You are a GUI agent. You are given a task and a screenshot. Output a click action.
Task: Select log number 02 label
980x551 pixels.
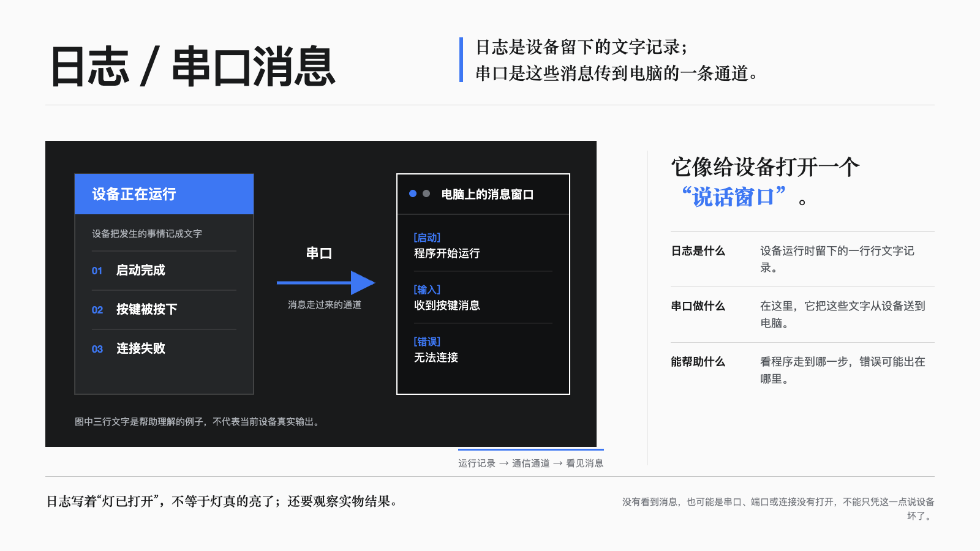[97, 310]
